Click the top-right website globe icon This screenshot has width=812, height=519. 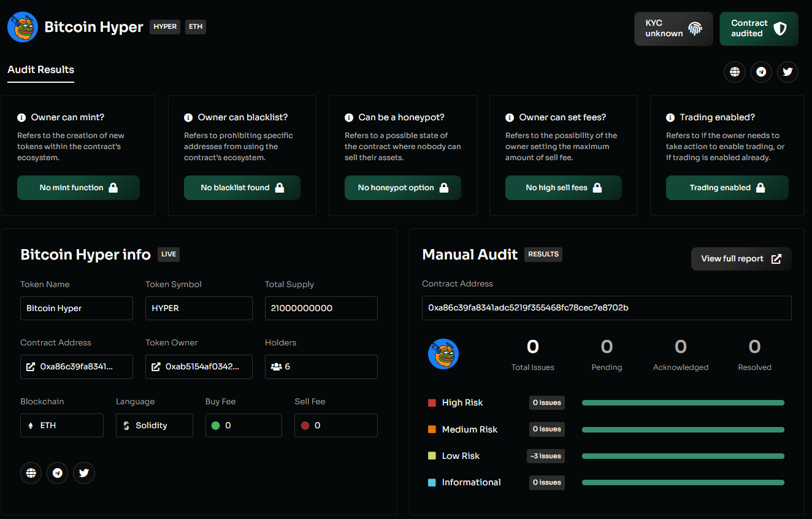(x=734, y=72)
